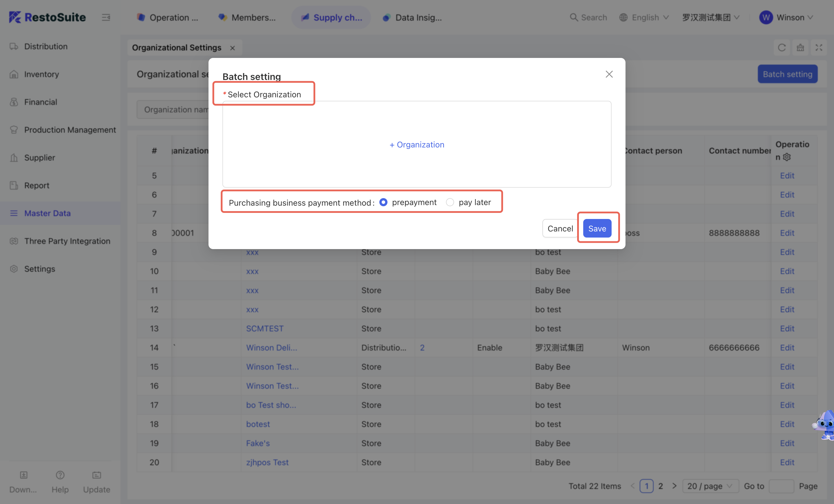Viewport: 834px width, 504px height.
Task: Close the Batch setting dialog with X
Action: point(609,74)
